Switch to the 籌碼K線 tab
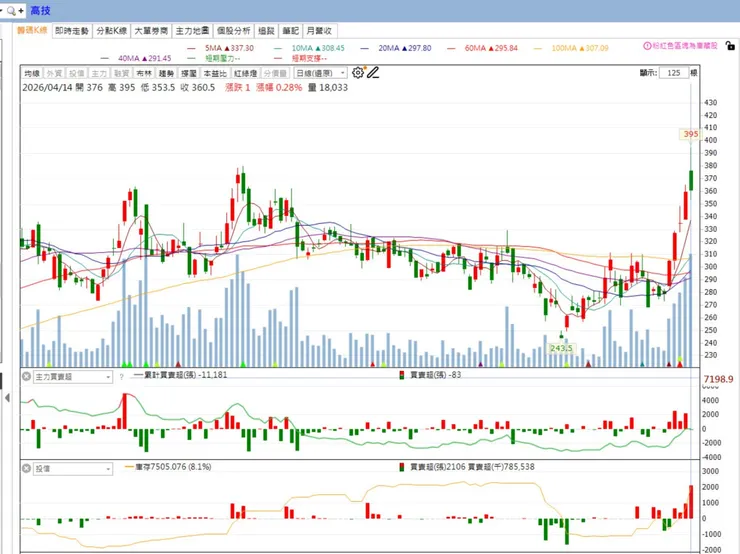 point(32,31)
